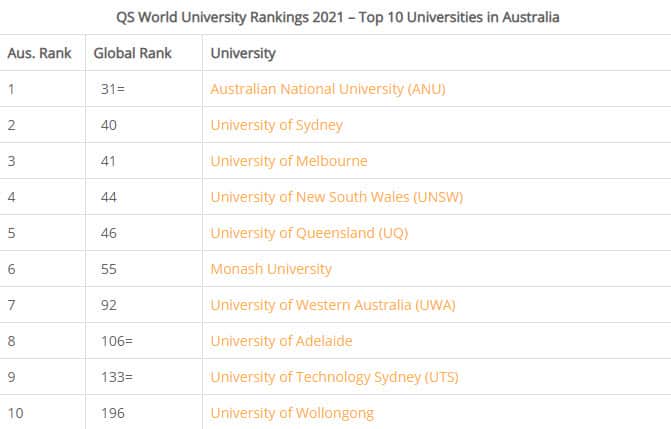The width and height of the screenshot is (671, 429).
Task: Open the University of Melbourne link
Action: click(x=289, y=161)
